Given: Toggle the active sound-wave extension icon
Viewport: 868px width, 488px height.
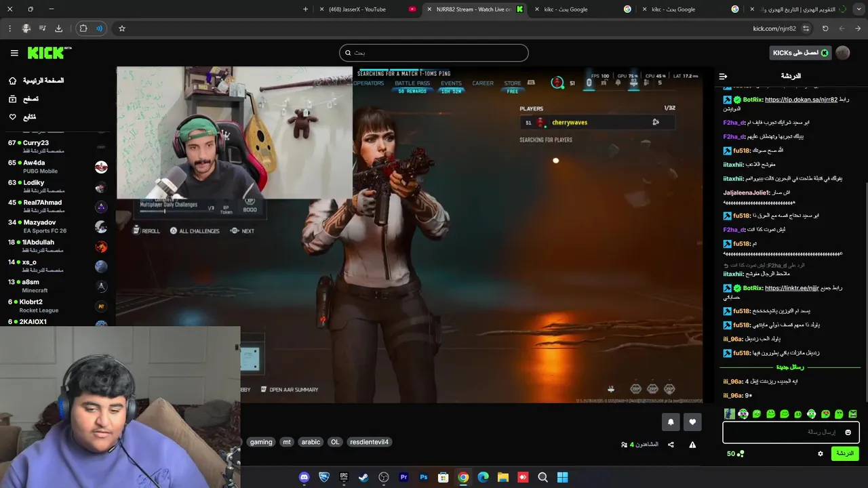Looking at the screenshot, I should coord(100,28).
